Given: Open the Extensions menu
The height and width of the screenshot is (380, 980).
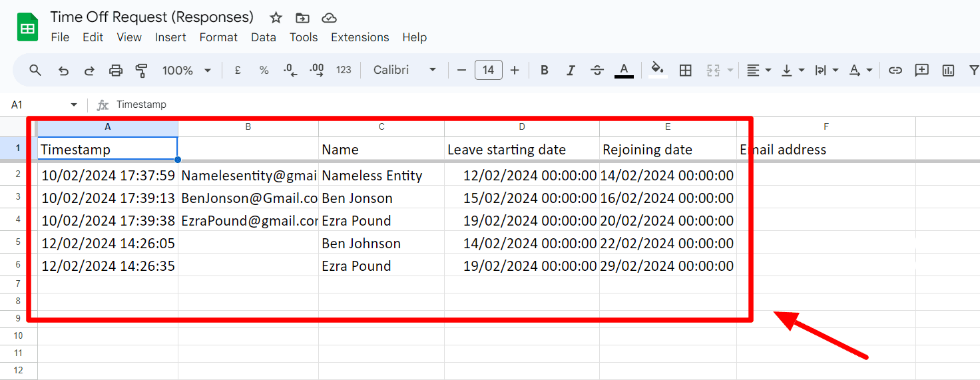Looking at the screenshot, I should (x=360, y=37).
